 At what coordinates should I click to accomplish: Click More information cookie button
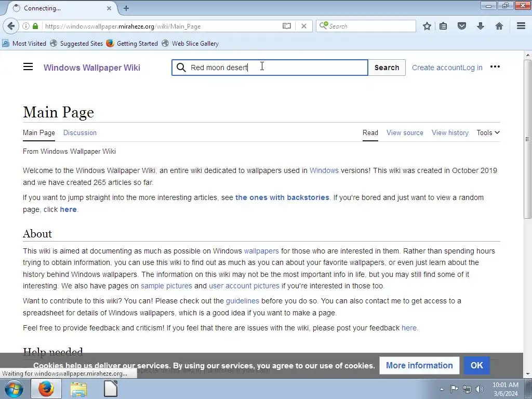[419, 365]
